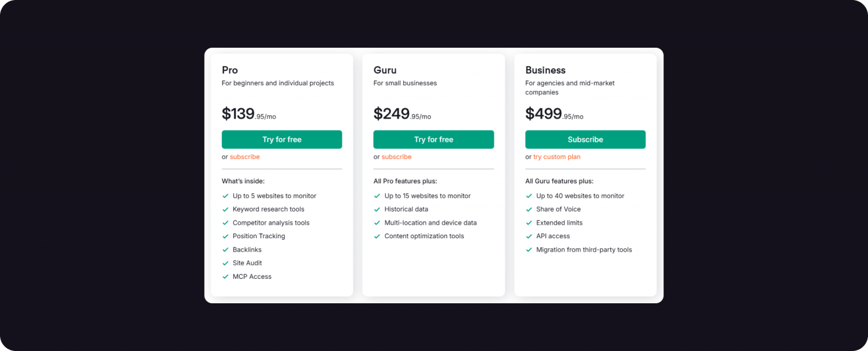The height and width of the screenshot is (351, 868).
Task: Follow the try custom plan link
Action: 557,157
